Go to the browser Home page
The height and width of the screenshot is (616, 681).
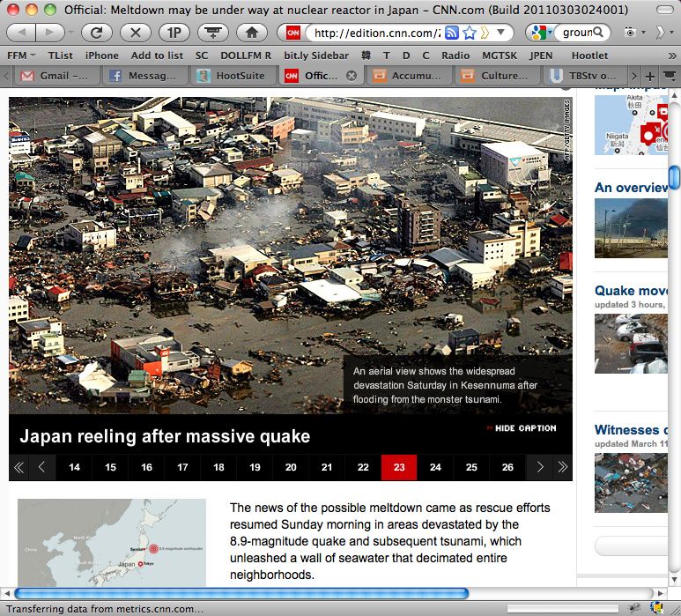(252, 33)
